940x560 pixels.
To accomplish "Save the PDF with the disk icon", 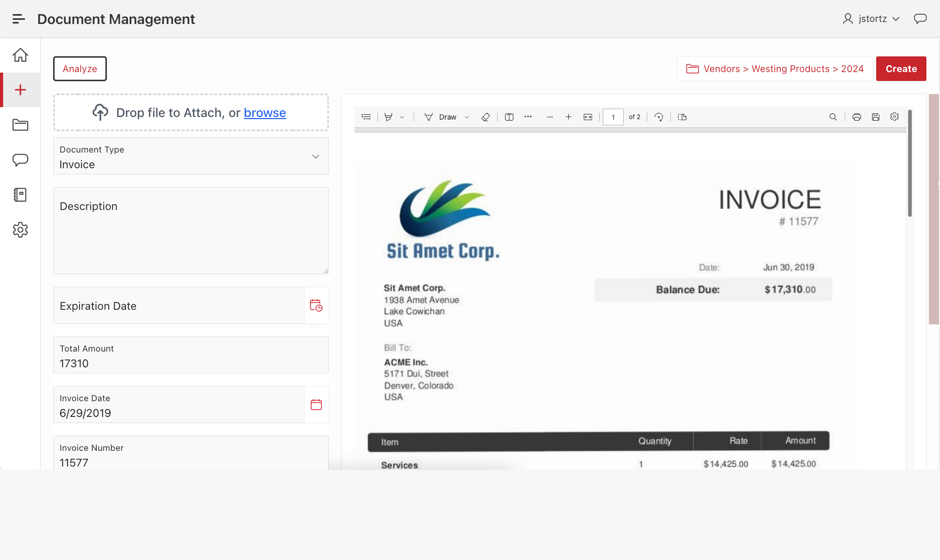I will tap(876, 117).
